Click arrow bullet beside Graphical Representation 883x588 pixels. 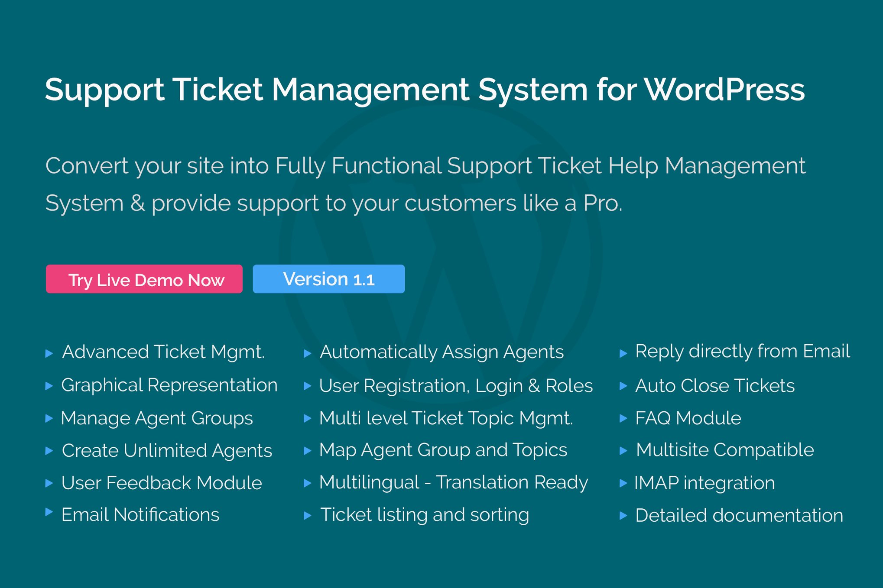(x=49, y=386)
